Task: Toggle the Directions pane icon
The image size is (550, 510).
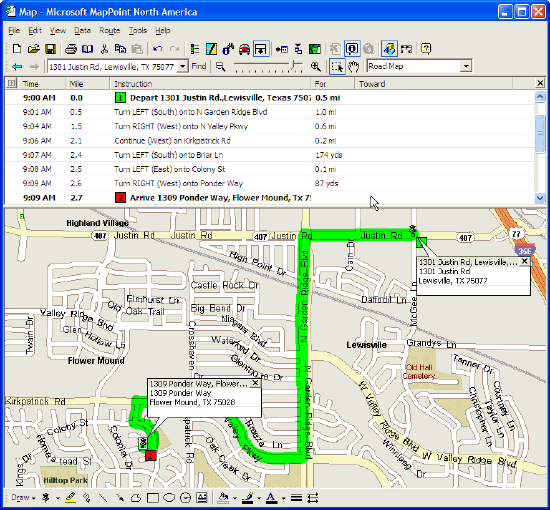Action: [x=261, y=49]
